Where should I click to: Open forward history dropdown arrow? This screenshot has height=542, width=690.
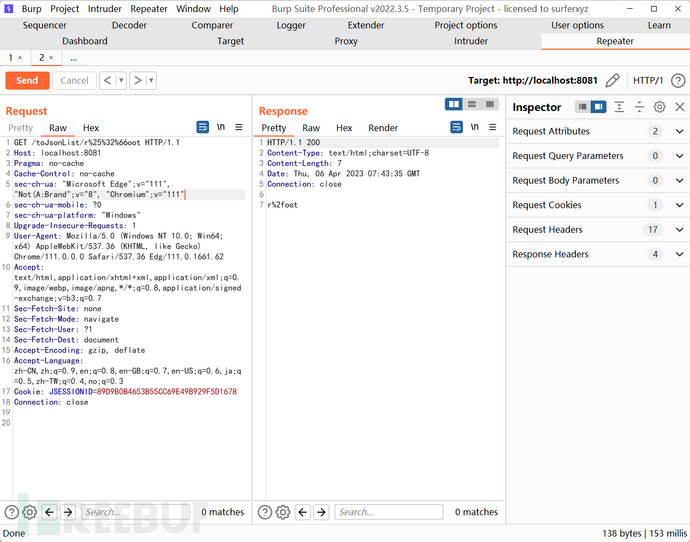[x=151, y=81]
